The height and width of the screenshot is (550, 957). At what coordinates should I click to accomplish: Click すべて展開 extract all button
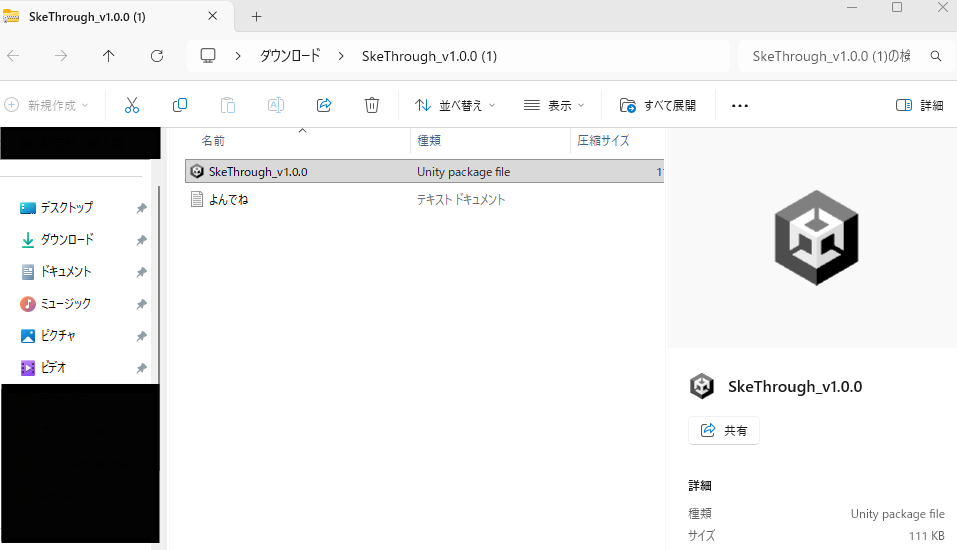(x=658, y=105)
